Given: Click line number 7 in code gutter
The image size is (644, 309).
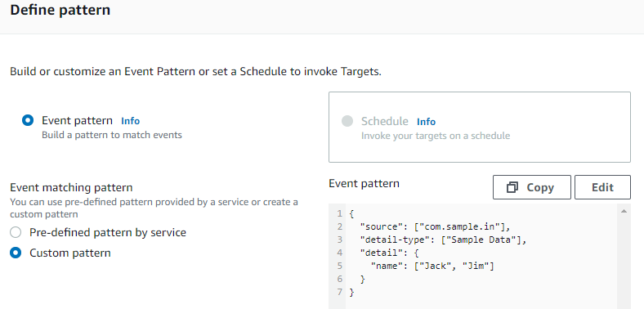Looking at the screenshot, I should point(339,292).
